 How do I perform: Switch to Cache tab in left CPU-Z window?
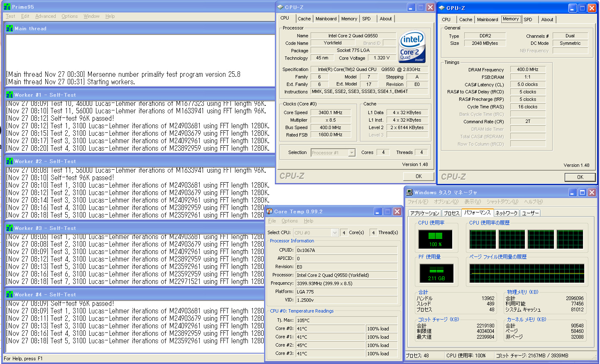(x=304, y=19)
